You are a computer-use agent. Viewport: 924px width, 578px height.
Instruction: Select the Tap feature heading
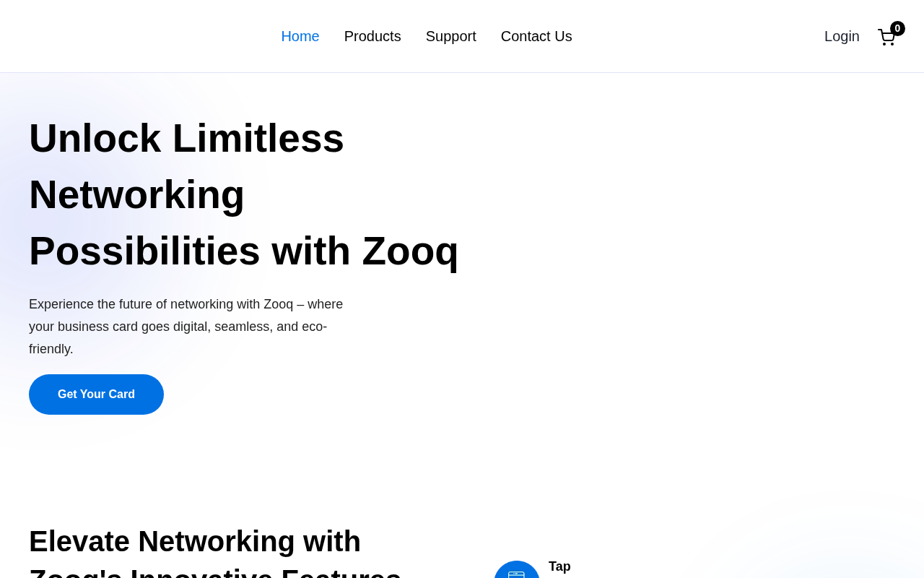point(559,566)
